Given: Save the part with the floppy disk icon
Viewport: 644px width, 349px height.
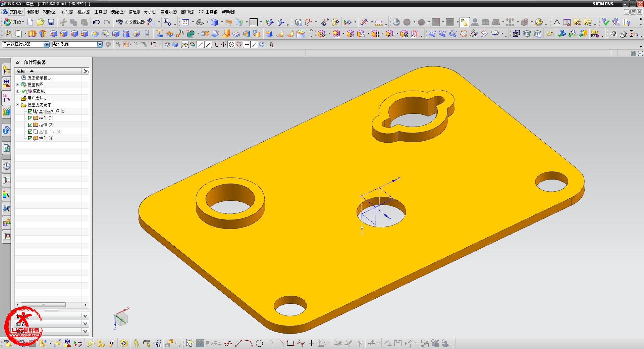Looking at the screenshot, I should click(x=51, y=22).
